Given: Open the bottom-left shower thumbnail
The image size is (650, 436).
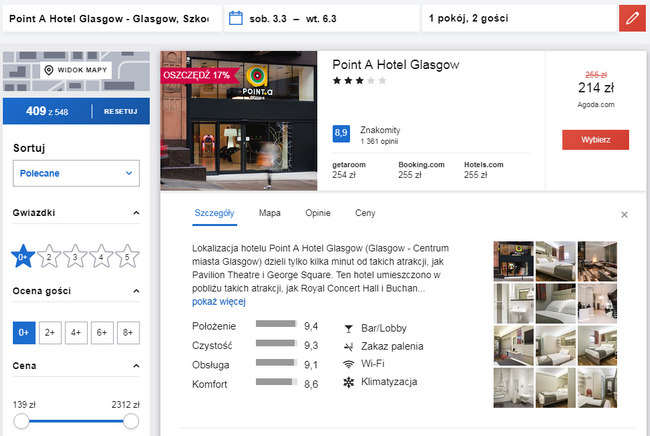Looking at the screenshot, I should click(x=513, y=388).
